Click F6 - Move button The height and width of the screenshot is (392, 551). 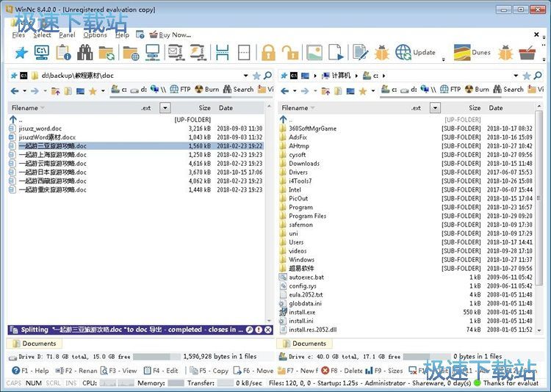click(x=253, y=371)
